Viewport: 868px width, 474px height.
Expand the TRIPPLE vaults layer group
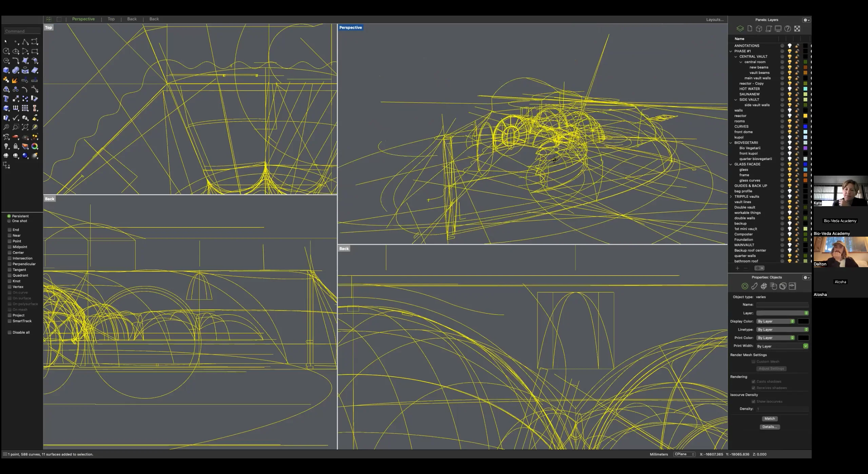point(731,197)
